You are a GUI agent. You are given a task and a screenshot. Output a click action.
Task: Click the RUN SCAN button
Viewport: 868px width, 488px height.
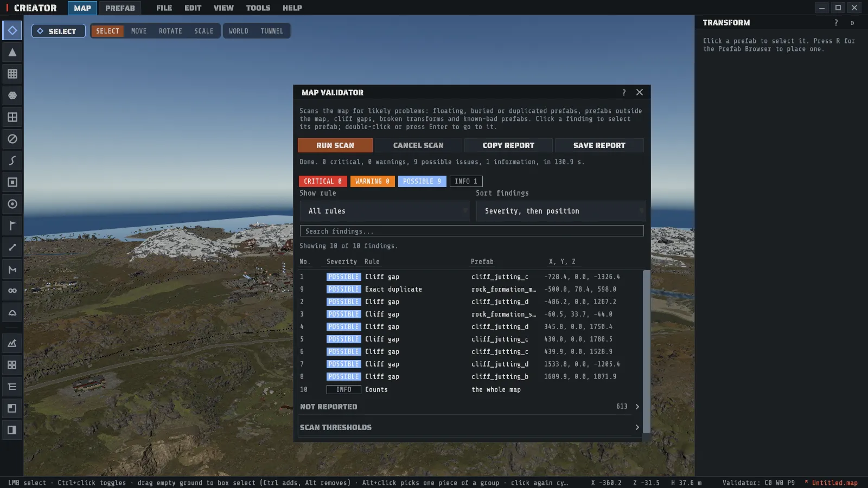coord(335,145)
